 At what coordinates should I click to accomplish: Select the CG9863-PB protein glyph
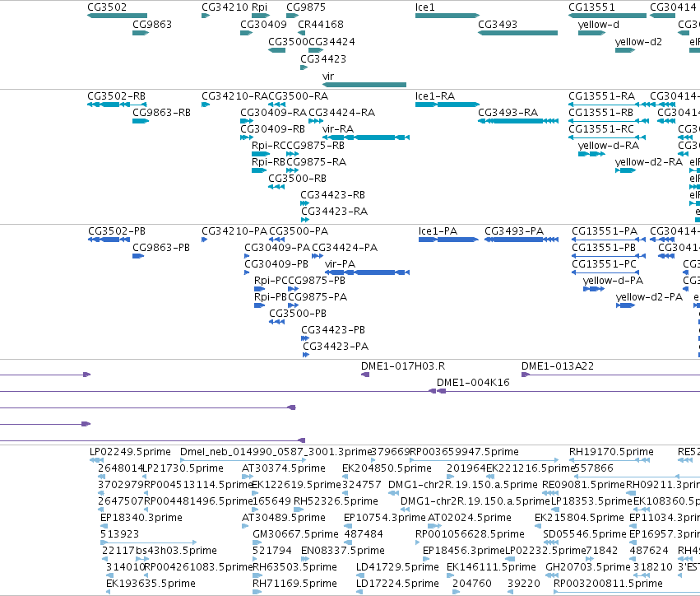coord(138,256)
